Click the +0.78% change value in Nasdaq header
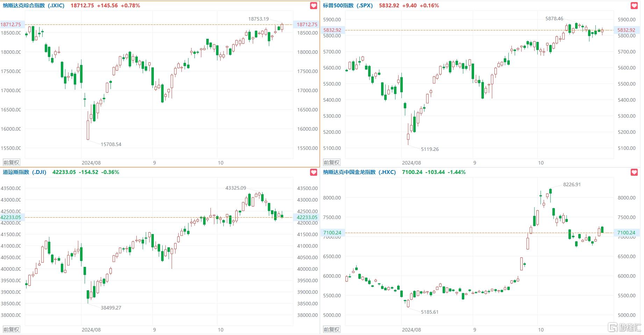Viewport: 644px width, 335px height. pyautogui.click(x=130, y=6)
